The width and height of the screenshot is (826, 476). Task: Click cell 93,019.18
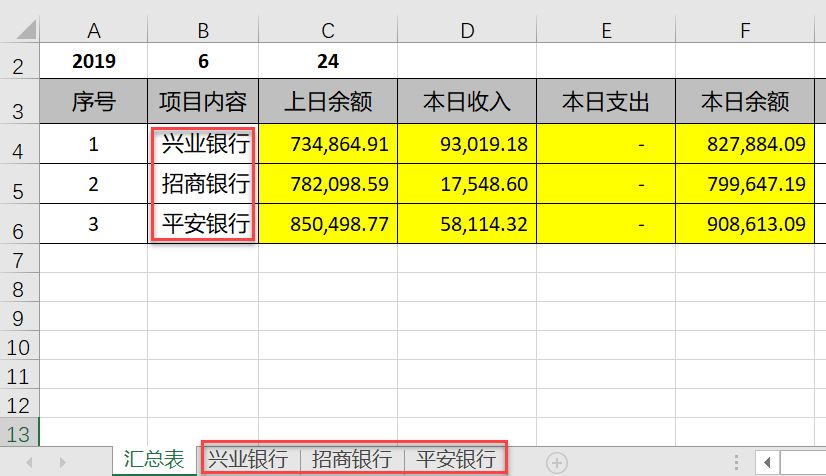467,144
